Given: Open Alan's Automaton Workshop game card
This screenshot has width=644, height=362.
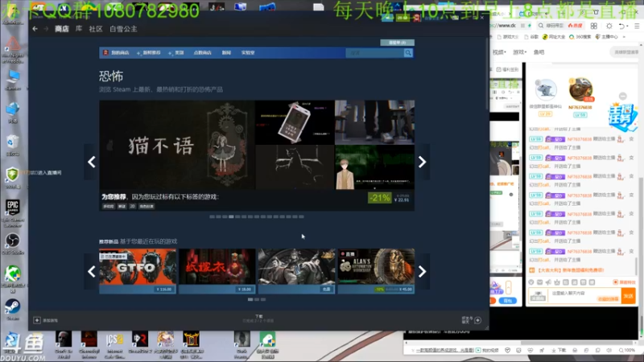Looking at the screenshot, I should click(x=376, y=271).
